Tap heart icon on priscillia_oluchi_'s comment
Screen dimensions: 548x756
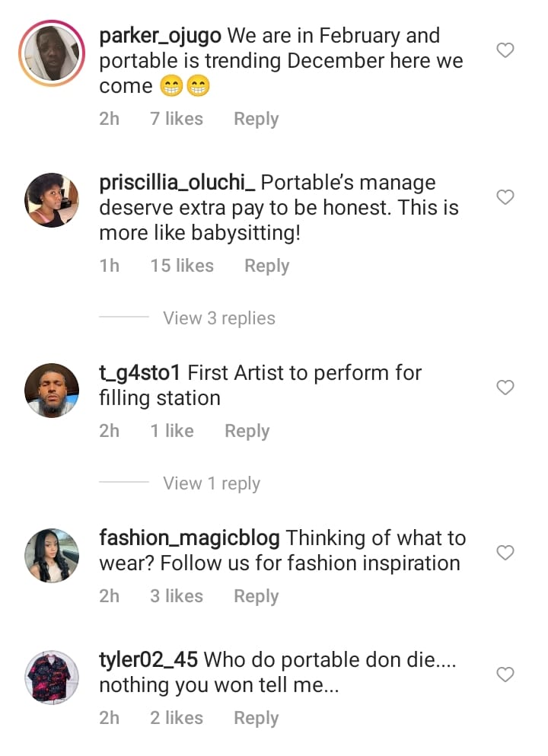coord(505,197)
